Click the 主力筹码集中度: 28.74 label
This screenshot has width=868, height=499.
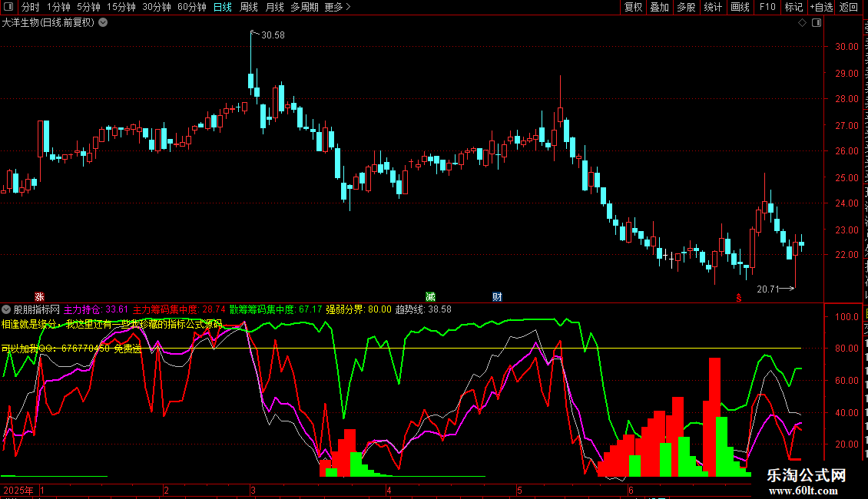coord(179,310)
